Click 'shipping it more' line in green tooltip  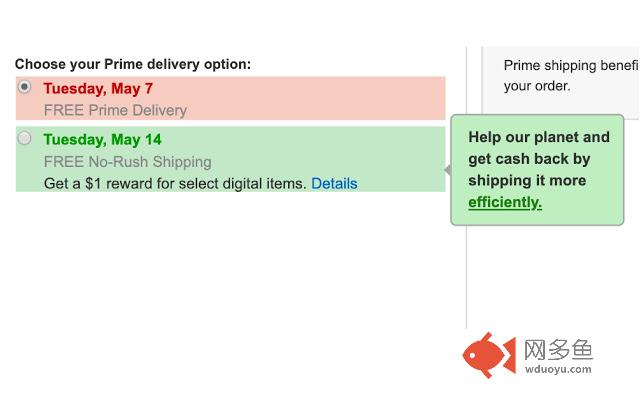point(527,181)
